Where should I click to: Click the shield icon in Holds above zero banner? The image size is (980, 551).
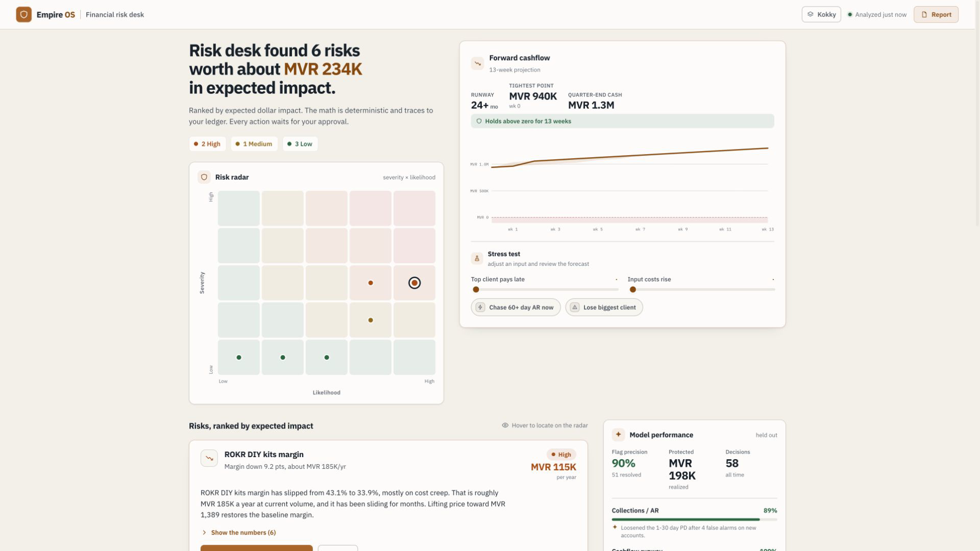pos(479,121)
